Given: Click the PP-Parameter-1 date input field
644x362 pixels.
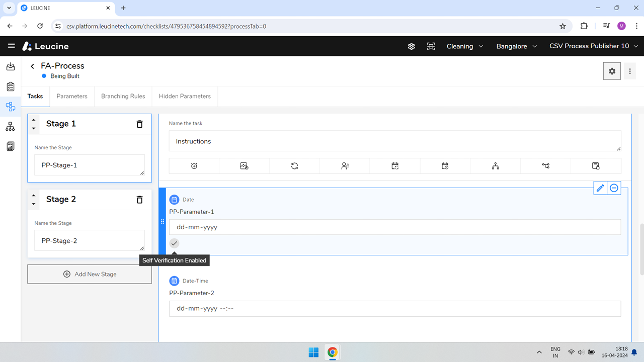Looking at the screenshot, I should (x=395, y=227).
